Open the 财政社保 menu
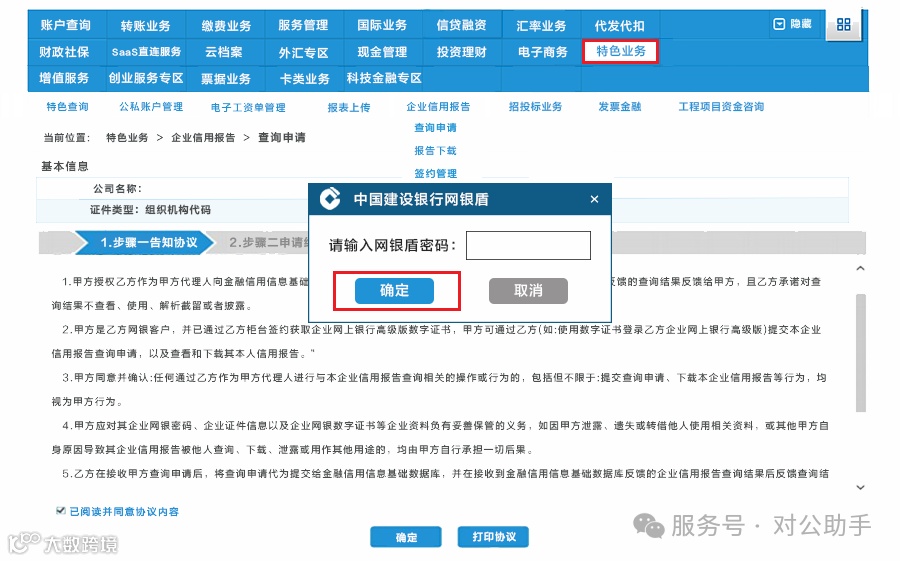This screenshot has height=561, width=900. click(x=64, y=52)
